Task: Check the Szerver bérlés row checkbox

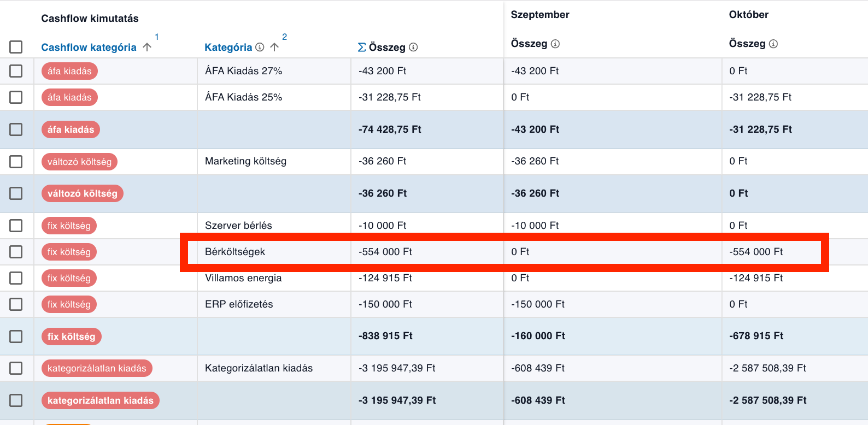Action: pyautogui.click(x=16, y=226)
